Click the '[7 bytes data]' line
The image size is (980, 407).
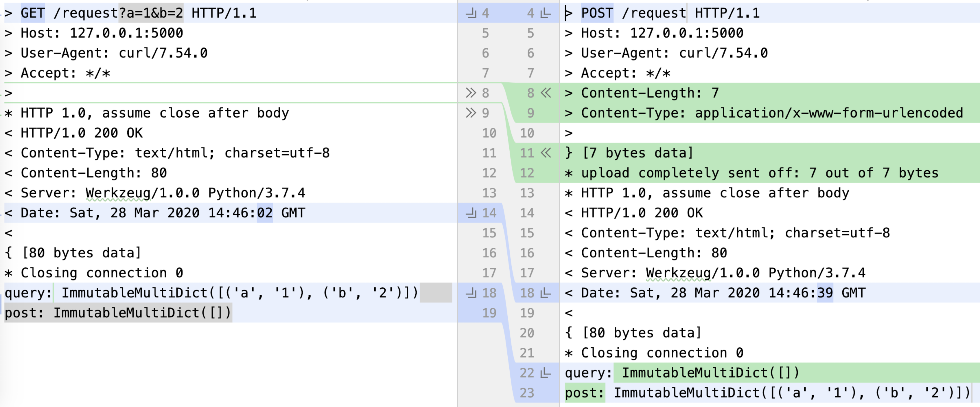coord(629,153)
